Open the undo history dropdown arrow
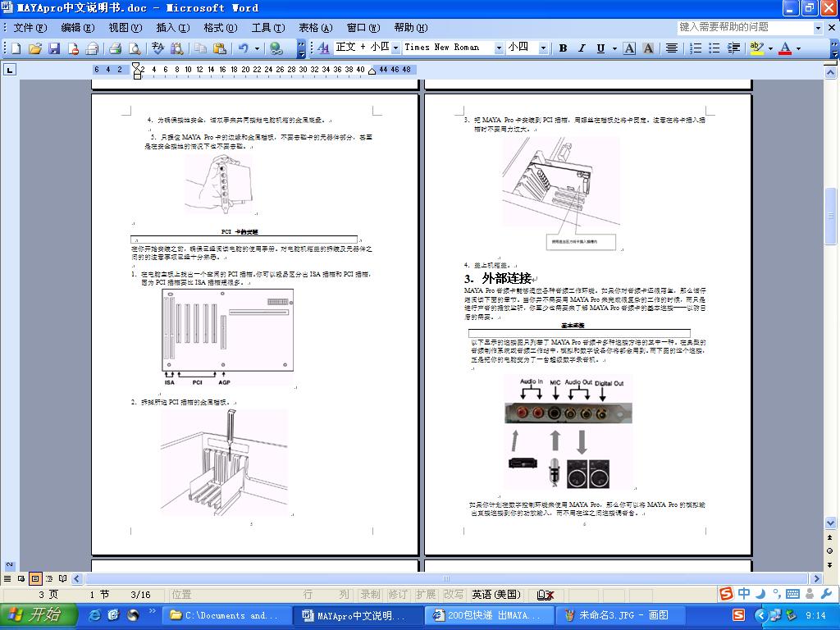Image resolution: width=840 pixels, height=630 pixels. pyautogui.click(x=257, y=48)
